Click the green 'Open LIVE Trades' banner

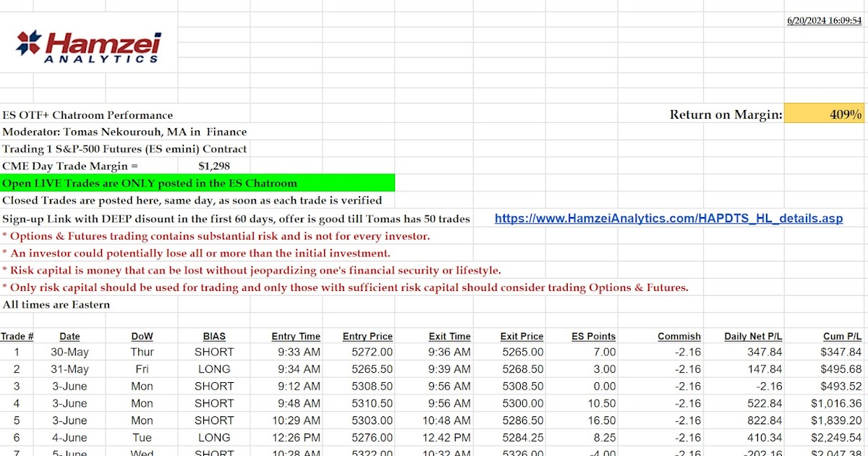197,183
